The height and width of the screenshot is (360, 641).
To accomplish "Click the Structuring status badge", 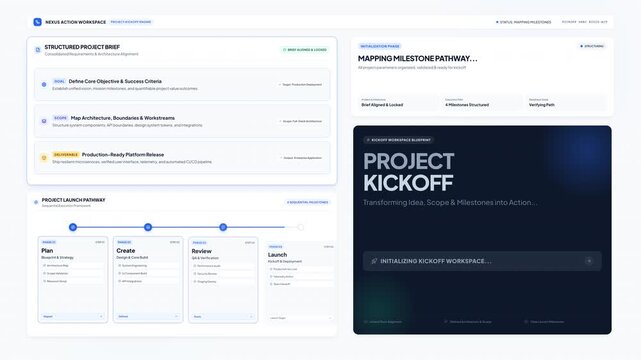I will (592, 46).
